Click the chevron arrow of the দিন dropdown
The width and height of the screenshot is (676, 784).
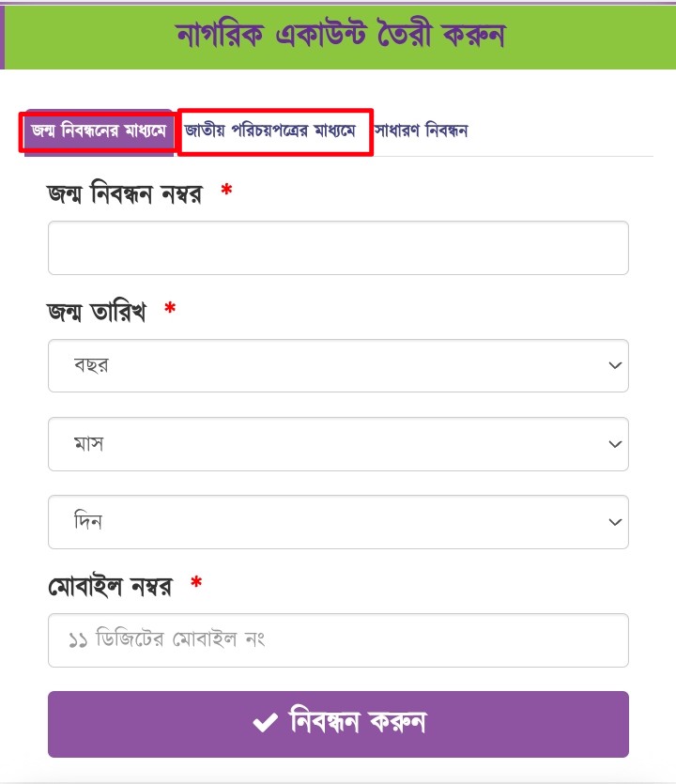615,522
